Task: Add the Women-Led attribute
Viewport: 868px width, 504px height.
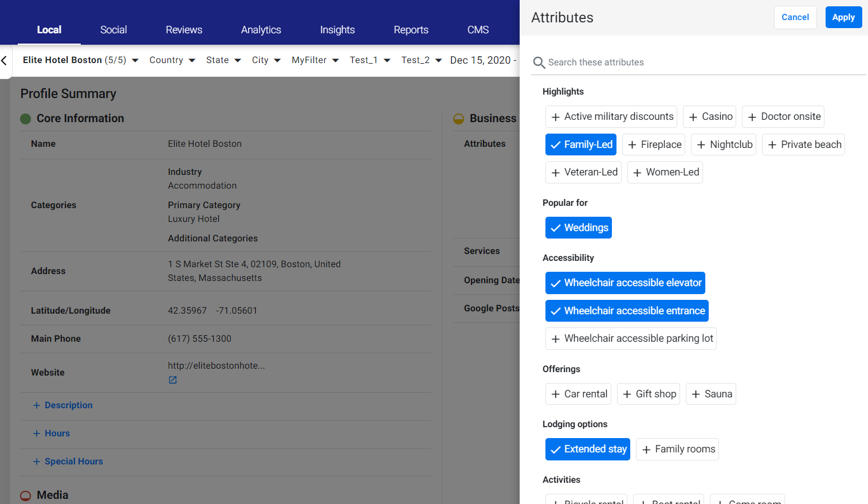Action: (x=665, y=172)
